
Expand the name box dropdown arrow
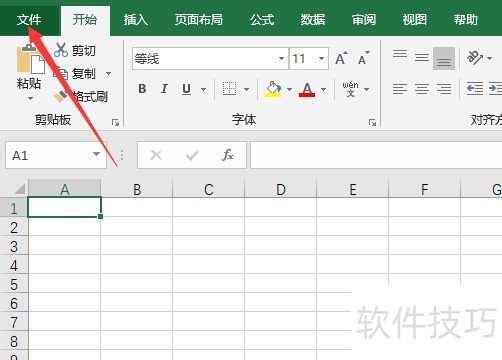(97, 154)
